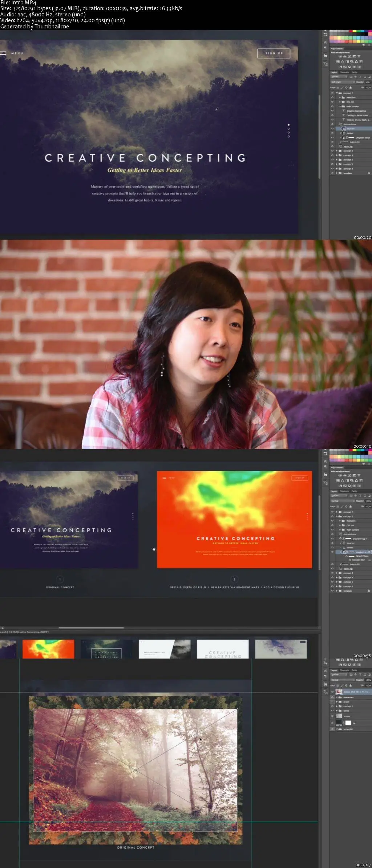The height and width of the screenshot is (868, 372).
Task: Add Levels adjustment in blue forest frame
Action: click(x=345, y=56)
